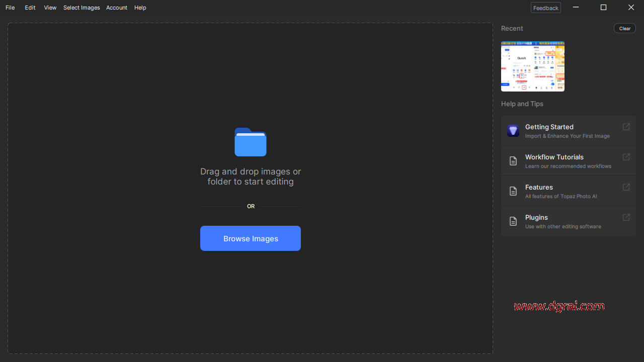Open the File menu
This screenshot has width=644, height=362.
point(10,8)
